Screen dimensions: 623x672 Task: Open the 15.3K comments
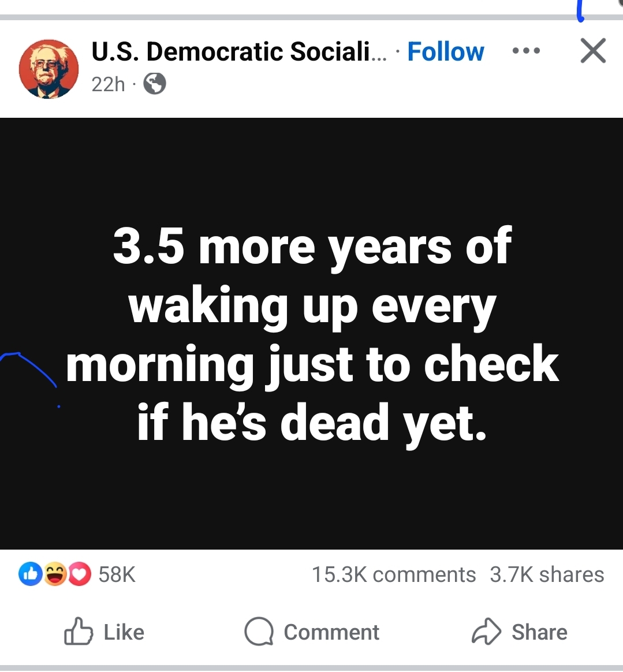coord(394,574)
